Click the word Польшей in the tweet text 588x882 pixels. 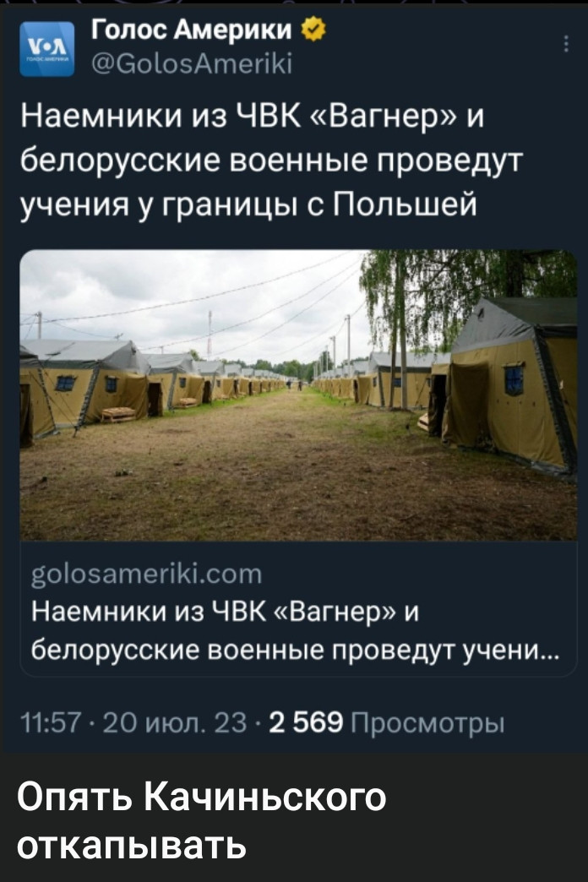[406, 203]
